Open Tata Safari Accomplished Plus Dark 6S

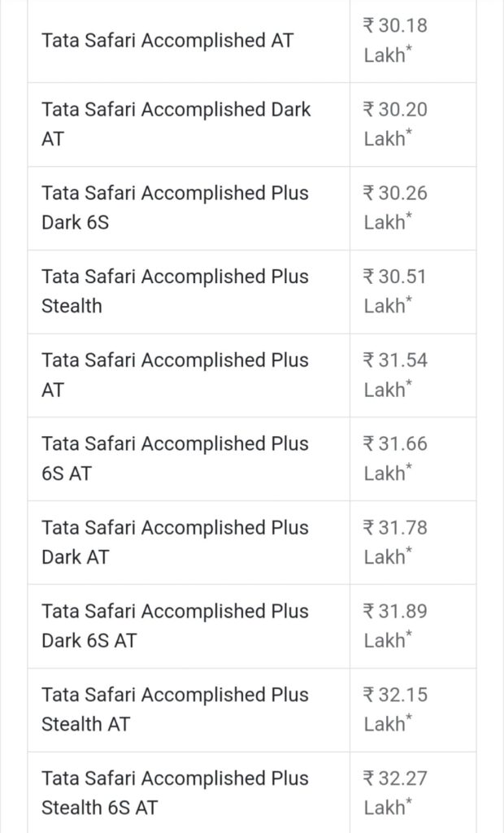pos(175,207)
